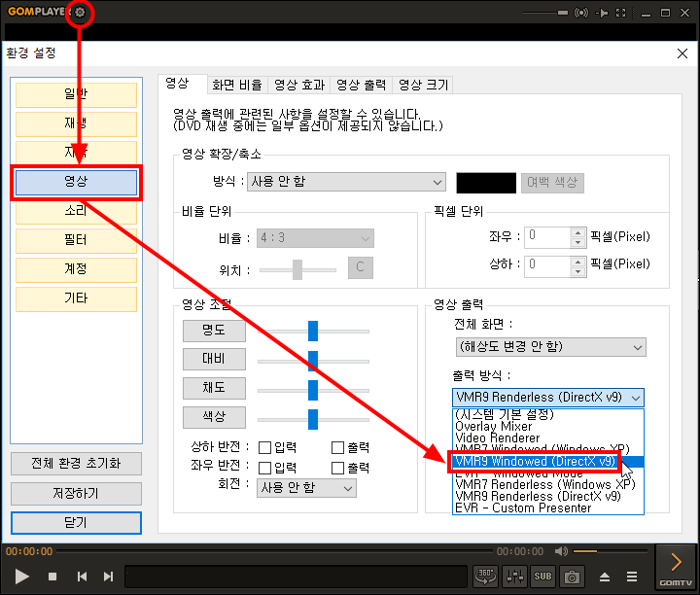Click the C reset position button
700x595 pixels.
pos(361,267)
